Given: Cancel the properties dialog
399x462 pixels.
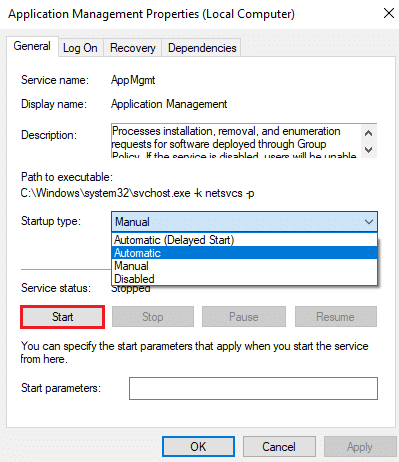Looking at the screenshot, I should click(x=279, y=447).
